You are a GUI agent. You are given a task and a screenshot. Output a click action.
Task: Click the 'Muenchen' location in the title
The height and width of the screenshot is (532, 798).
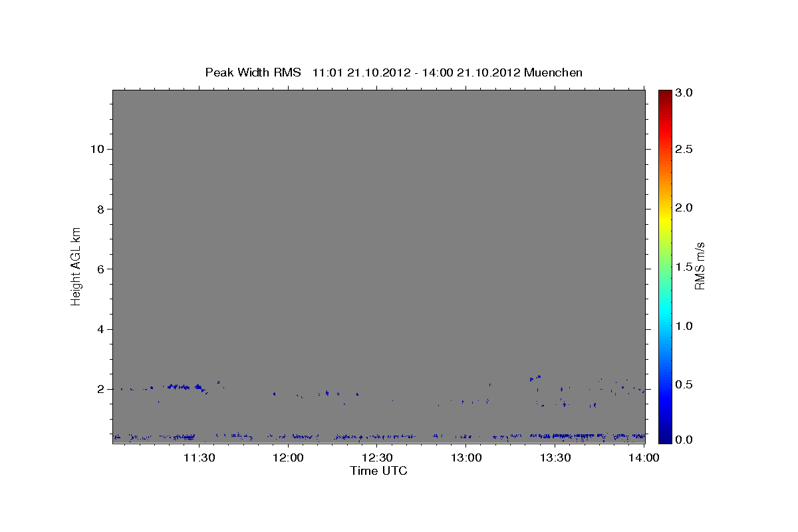tap(553, 72)
